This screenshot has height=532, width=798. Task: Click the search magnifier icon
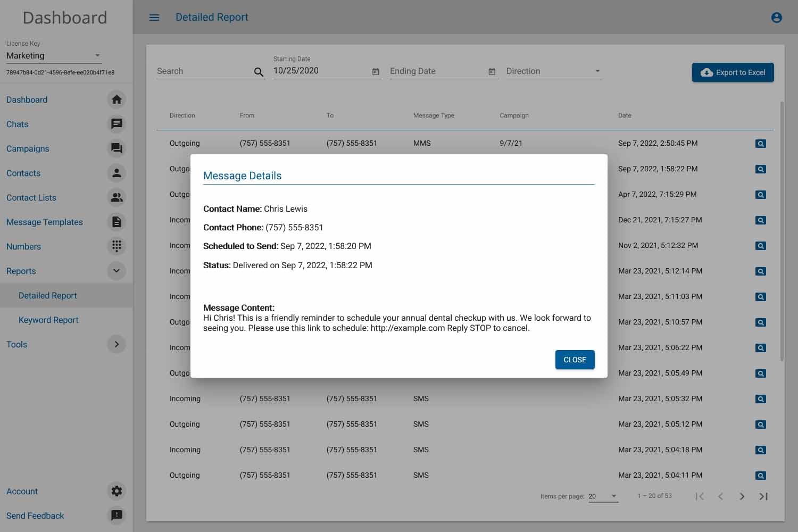[259, 72]
